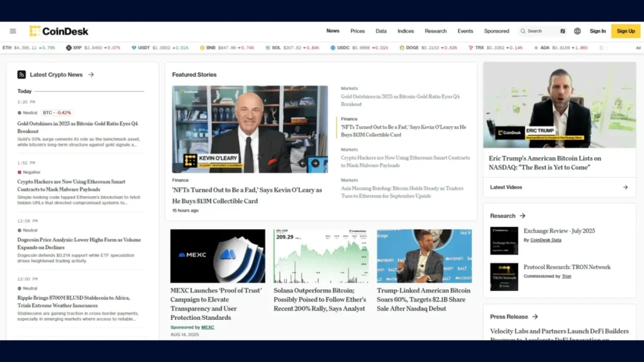The image size is (644, 362).
Task: Open the Data menu item
Action: click(x=380, y=31)
